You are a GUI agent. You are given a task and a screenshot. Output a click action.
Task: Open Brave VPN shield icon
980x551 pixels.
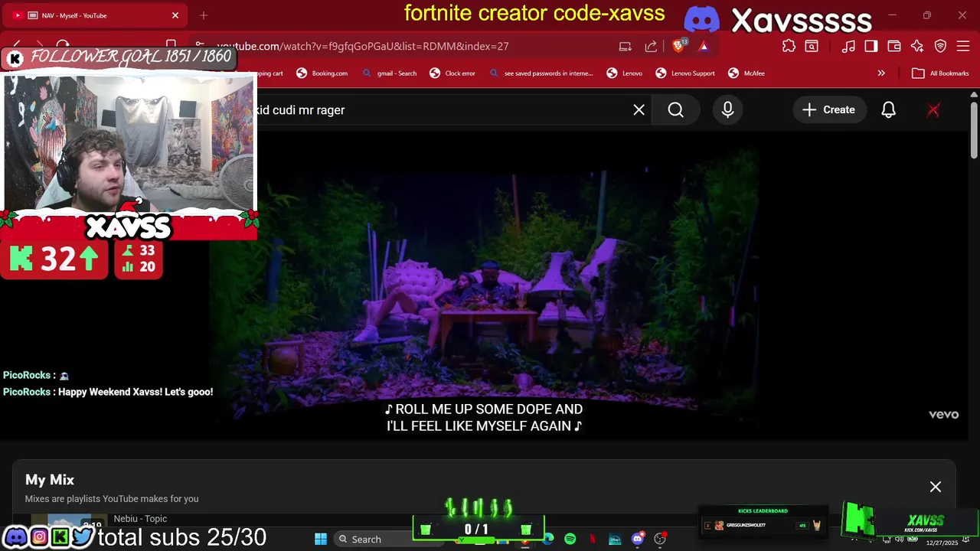940,46
